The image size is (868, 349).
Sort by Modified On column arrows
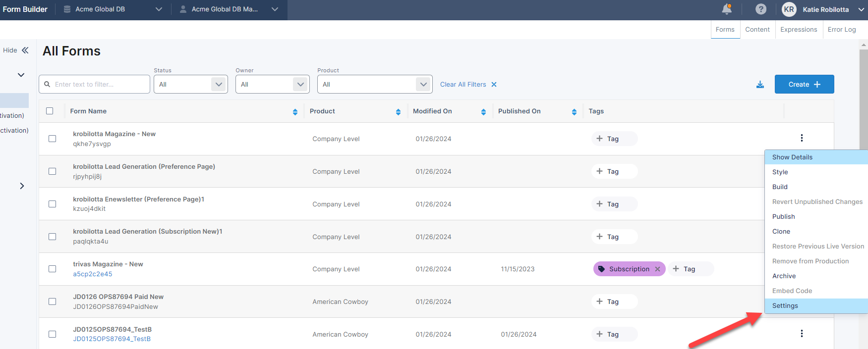tap(483, 112)
